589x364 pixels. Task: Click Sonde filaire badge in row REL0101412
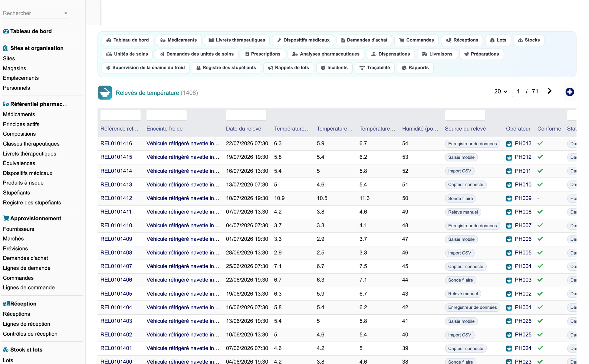coord(460,199)
